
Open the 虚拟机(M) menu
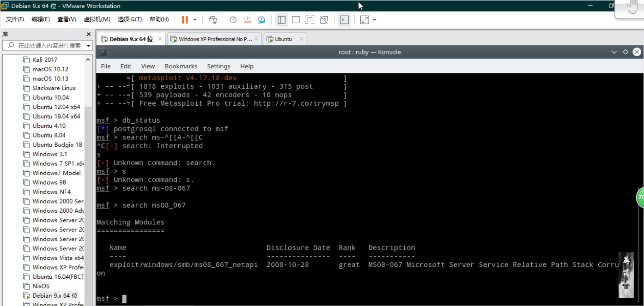[x=97, y=19]
